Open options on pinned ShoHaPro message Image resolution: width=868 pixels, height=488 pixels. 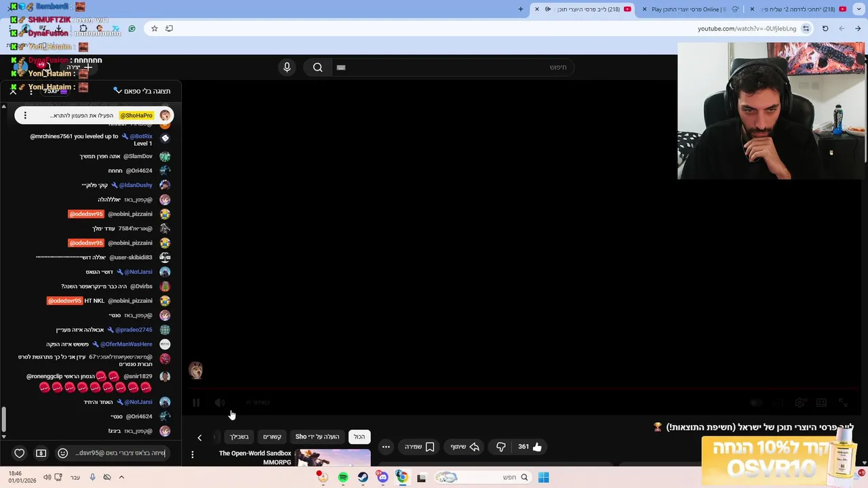point(25,115)
